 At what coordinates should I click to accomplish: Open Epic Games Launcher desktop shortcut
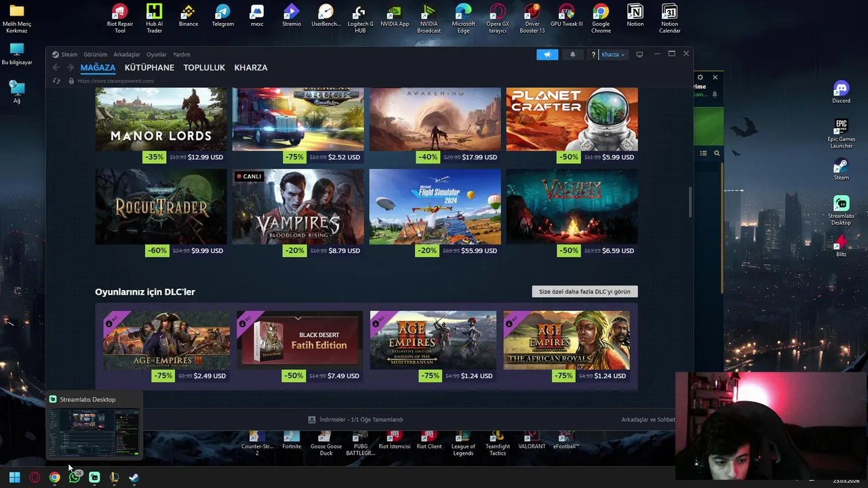[x=841, y=134]
